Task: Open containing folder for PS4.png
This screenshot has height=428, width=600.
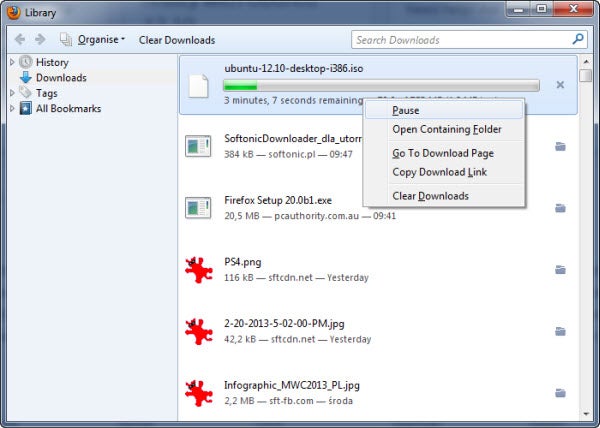Action: click(x=560, y=270)
